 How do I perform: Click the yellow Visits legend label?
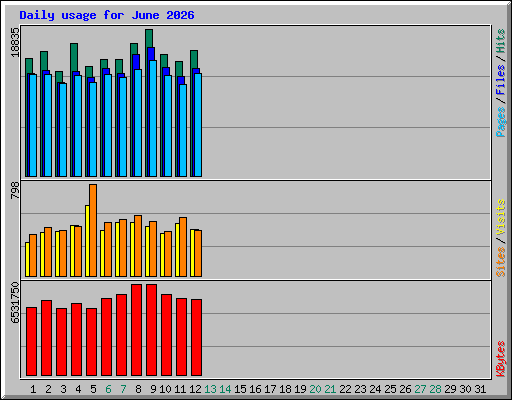(500, 217)
